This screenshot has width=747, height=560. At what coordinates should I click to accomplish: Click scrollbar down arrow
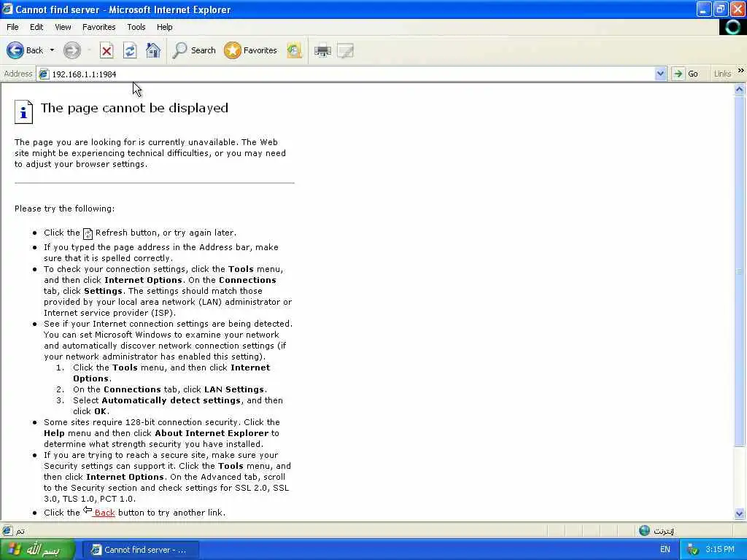pos(740,513)
